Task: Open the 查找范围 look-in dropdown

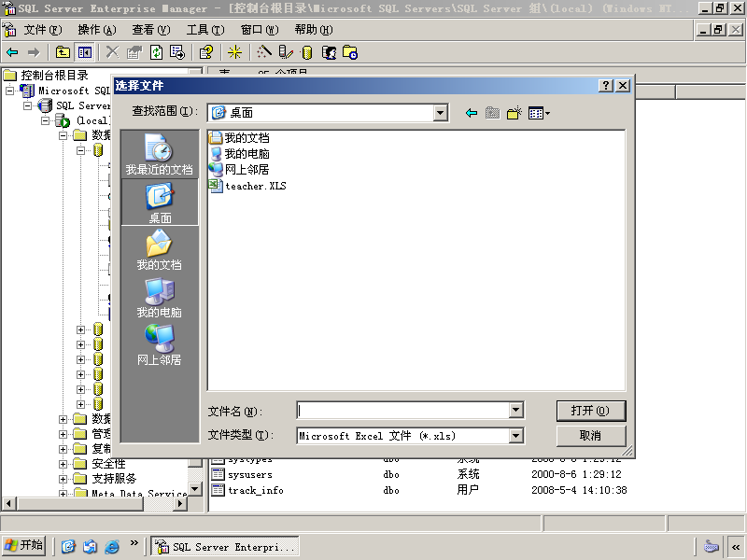Action: coord(440,113)
